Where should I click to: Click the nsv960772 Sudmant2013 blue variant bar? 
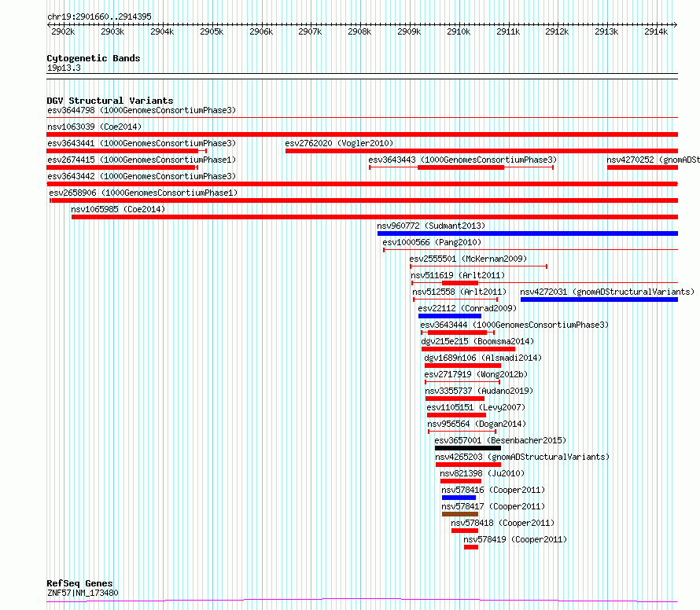[528, 233]
